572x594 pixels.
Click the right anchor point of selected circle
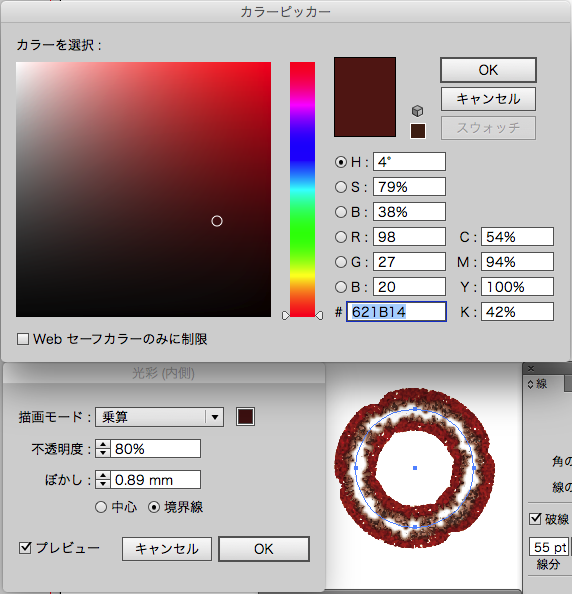coord(474,468)
